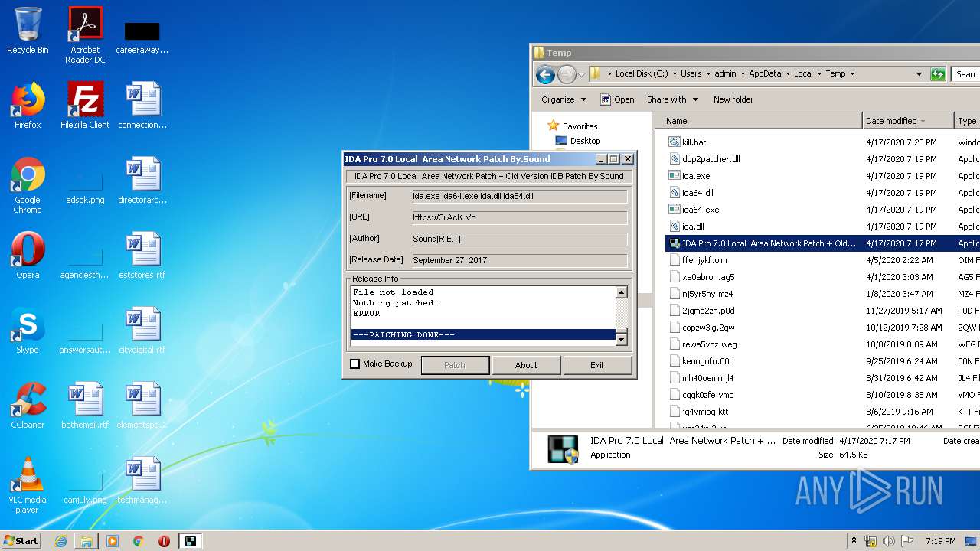The width and height of the screenshot is (980, 551).
Task: Select ida64.exe in the file list
Action: [x=700, y=210]
